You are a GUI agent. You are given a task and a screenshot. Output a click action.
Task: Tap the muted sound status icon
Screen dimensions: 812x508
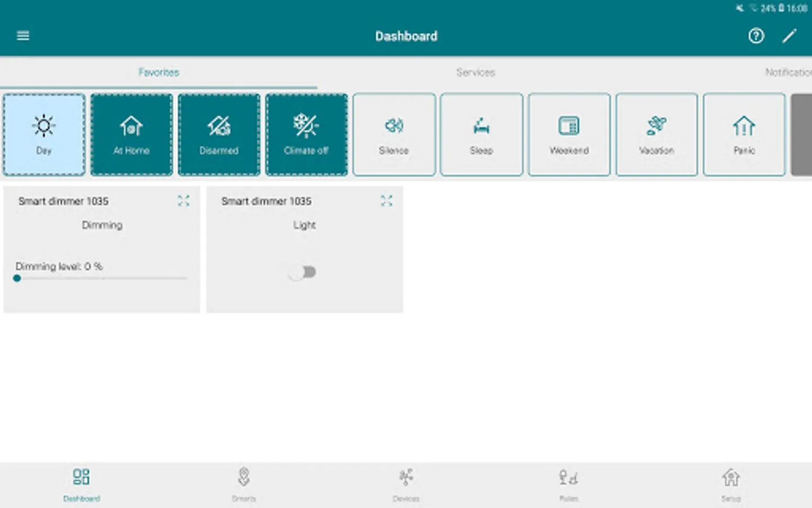pos(740,8)
